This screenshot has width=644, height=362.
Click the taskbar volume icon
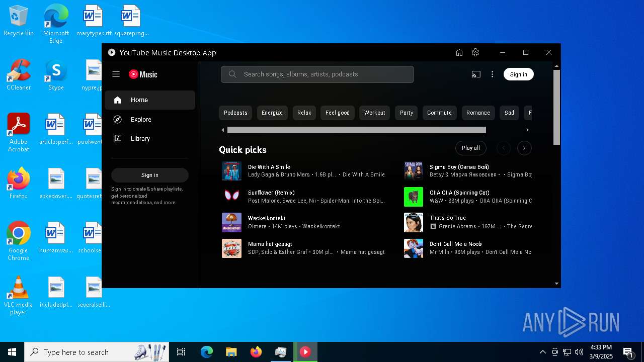tap(579, 352)
